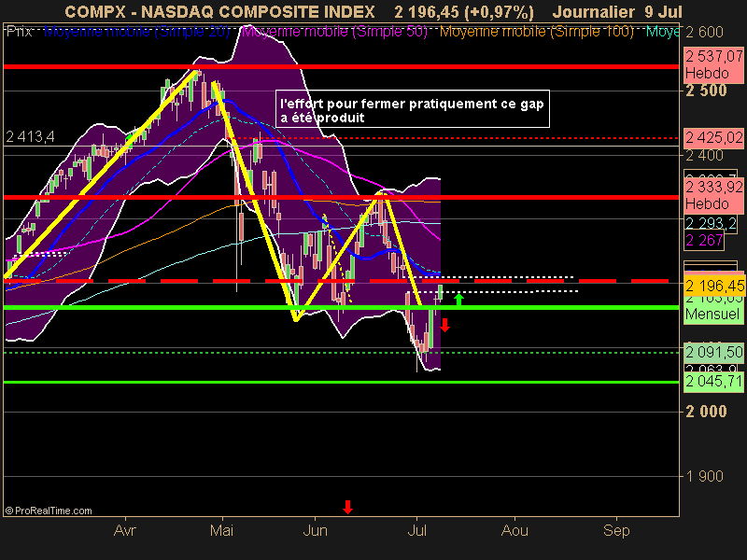Click the yellow 2 196,45 current price label
747x560 pixels.
[x=713, y=286]
